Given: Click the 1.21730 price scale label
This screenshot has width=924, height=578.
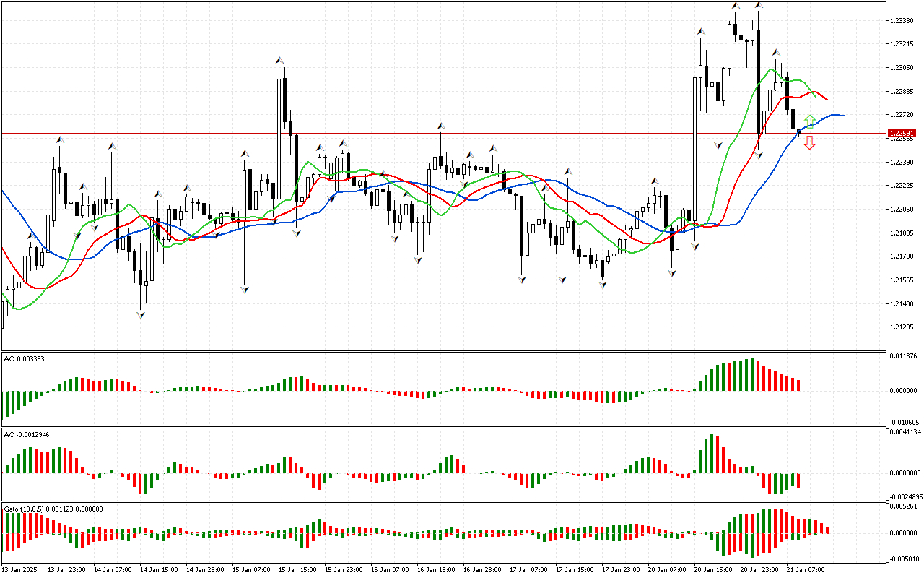Looking at the screenshot, I should 902,256.
